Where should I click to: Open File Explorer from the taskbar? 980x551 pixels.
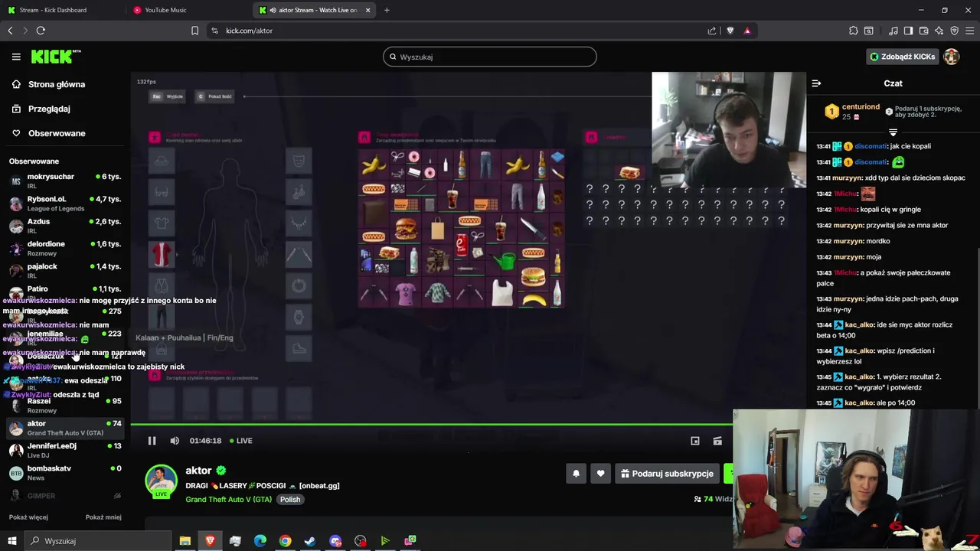point(185,541)
